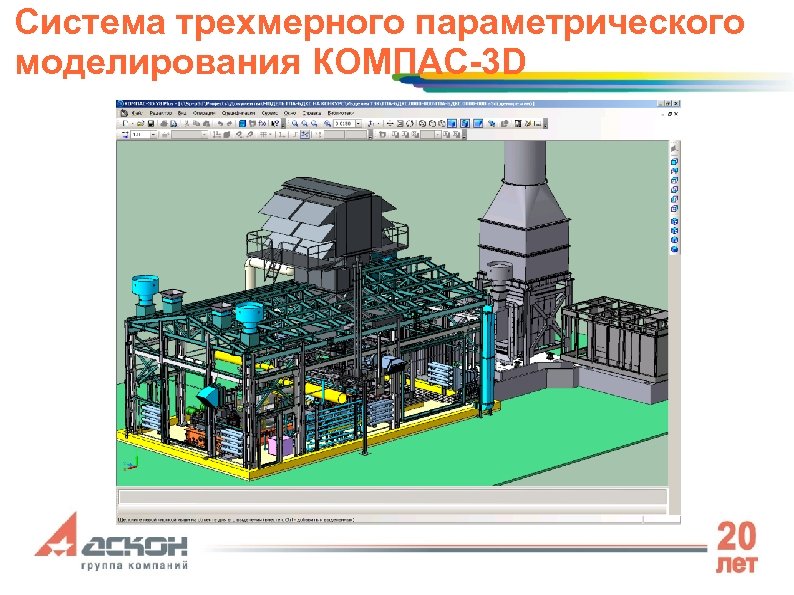Viewport: 794px width, 595px height.
Task: Toggle the Shaded display mode button
Action: coord(452,124)
